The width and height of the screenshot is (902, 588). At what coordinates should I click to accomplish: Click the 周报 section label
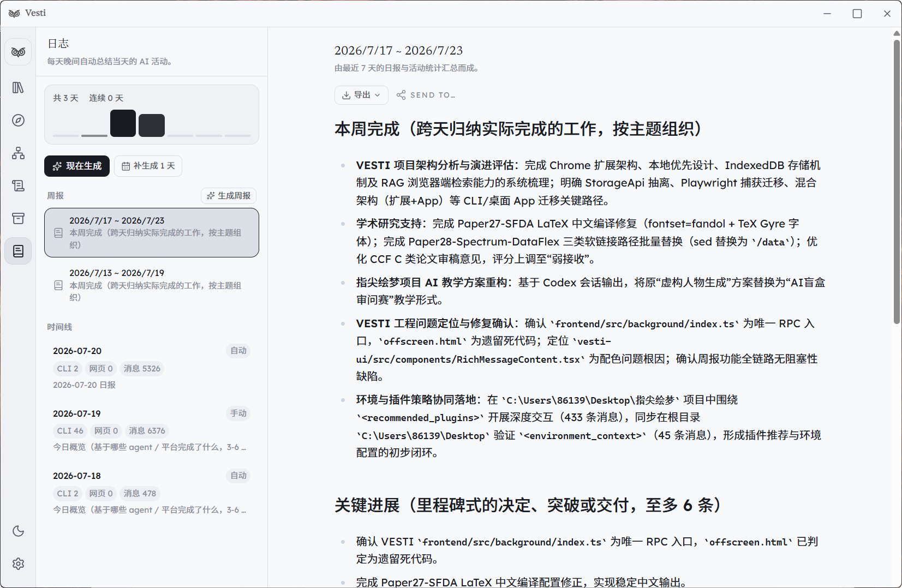(55, 196)
